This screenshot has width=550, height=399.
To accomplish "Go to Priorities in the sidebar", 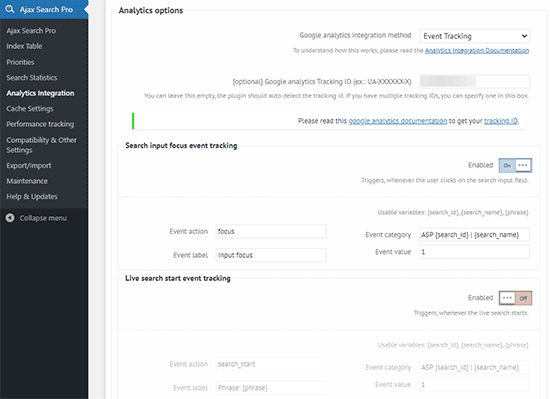I will click(x=20, y=62).
